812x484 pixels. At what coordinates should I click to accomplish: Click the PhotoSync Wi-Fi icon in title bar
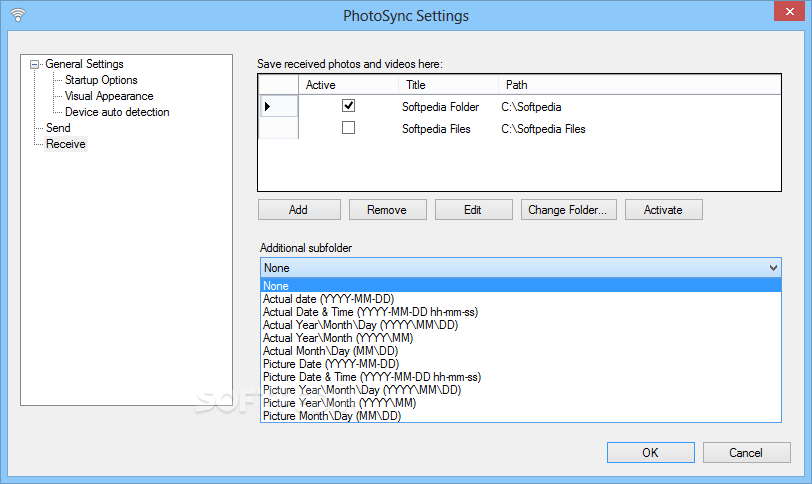coord(18,15)
